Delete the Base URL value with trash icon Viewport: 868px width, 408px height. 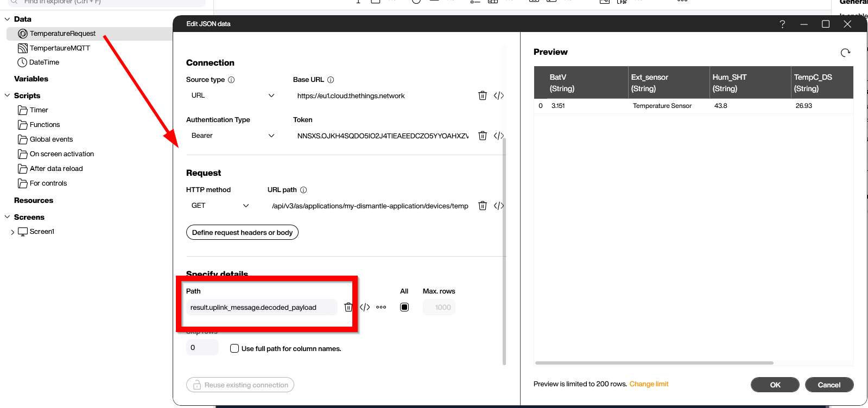click(x=482, y=95)
